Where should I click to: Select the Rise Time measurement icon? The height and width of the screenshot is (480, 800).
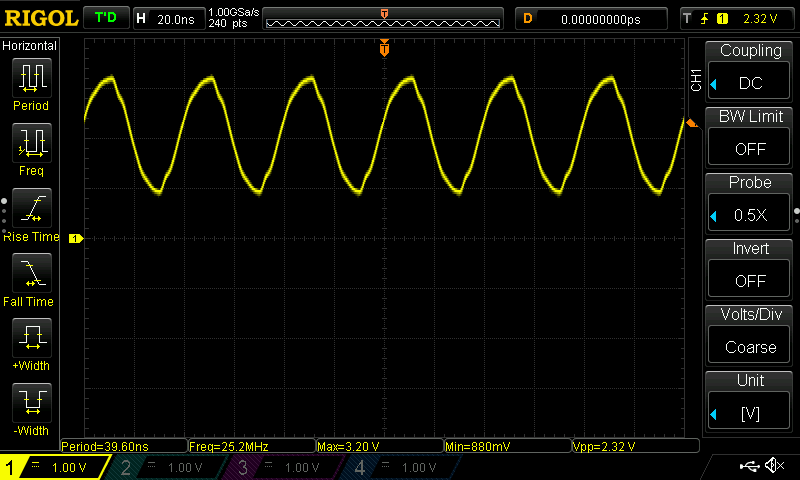(30, 211)
